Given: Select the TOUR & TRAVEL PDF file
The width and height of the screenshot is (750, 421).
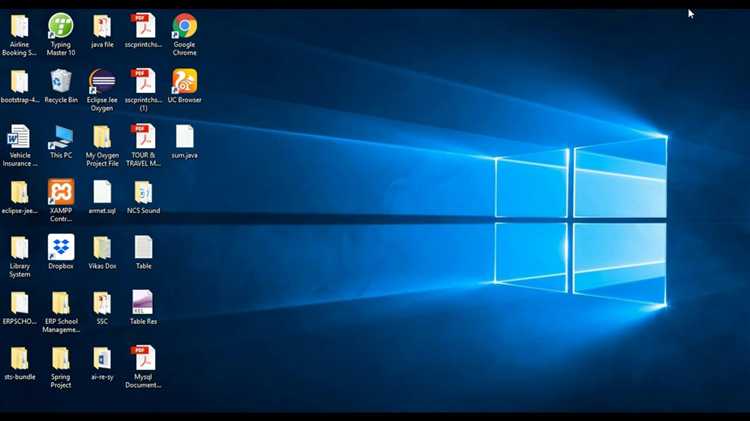Looking at the screenshot, I should pyautogui.click(x=143, y=145).
